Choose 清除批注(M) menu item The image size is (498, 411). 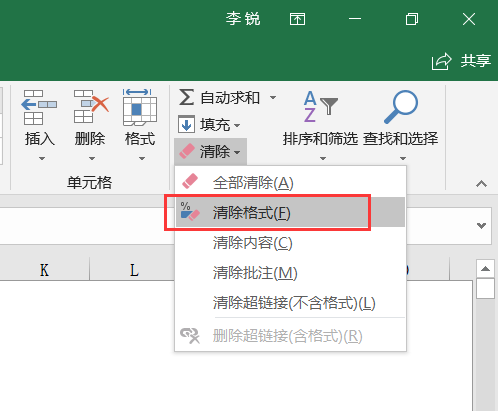(x=290, y=273)
